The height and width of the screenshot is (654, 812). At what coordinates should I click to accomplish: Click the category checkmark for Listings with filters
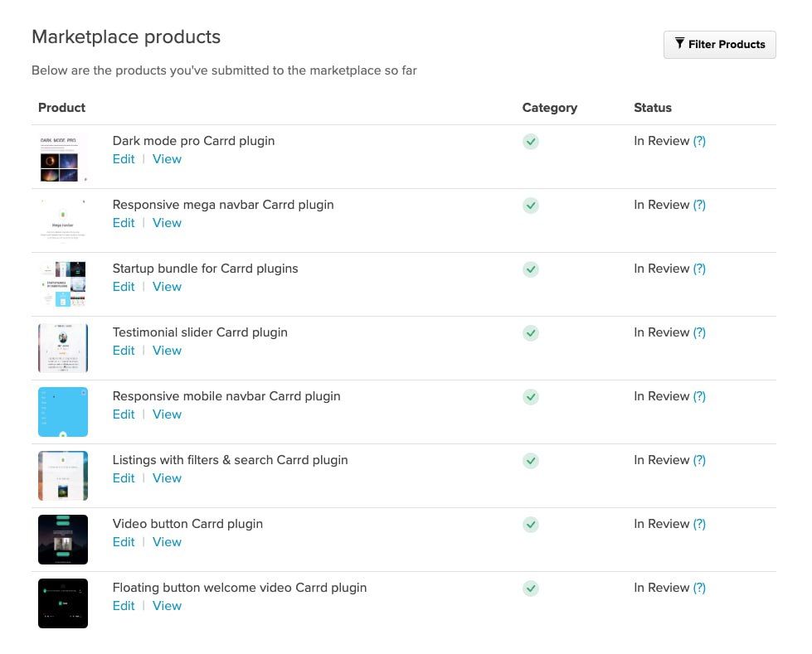click(x=531, y=461)
